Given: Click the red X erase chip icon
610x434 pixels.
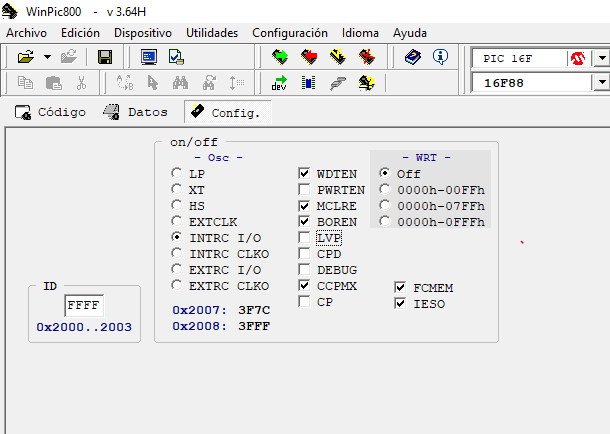Looking at the screenshot, I should coord(366,57).
